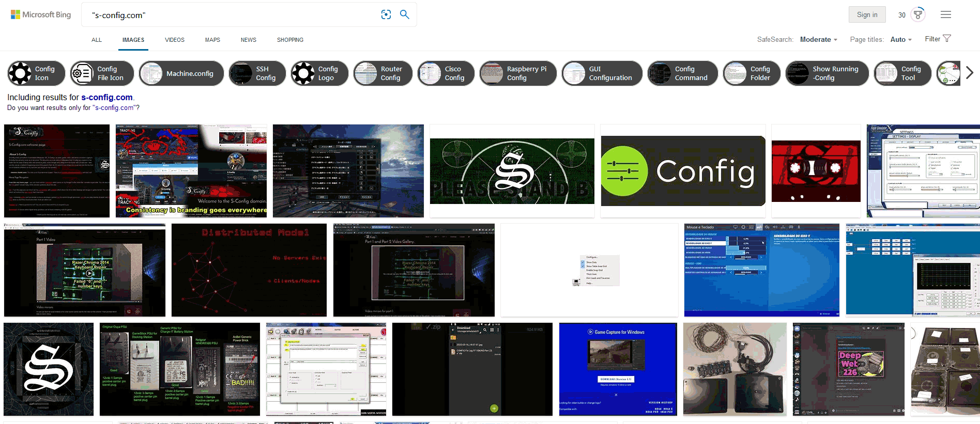Select the Config Folder chip

coord(752,73)
